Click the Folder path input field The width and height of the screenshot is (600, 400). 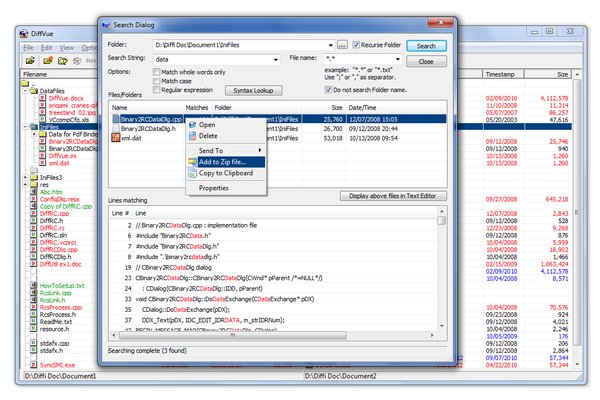click(243, 45)
